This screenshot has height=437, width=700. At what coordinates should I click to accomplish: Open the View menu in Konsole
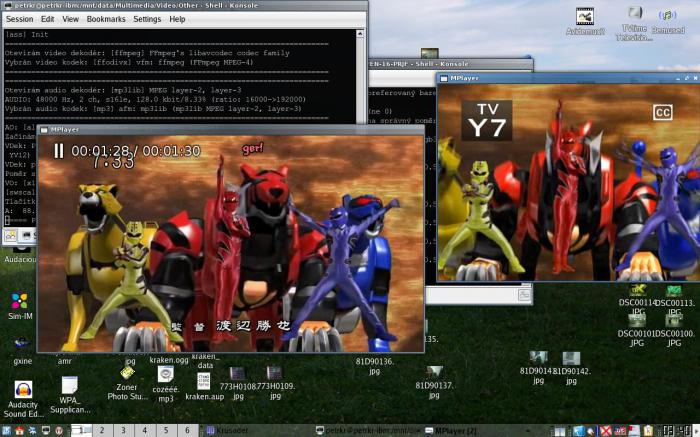[x=71, y=19]
